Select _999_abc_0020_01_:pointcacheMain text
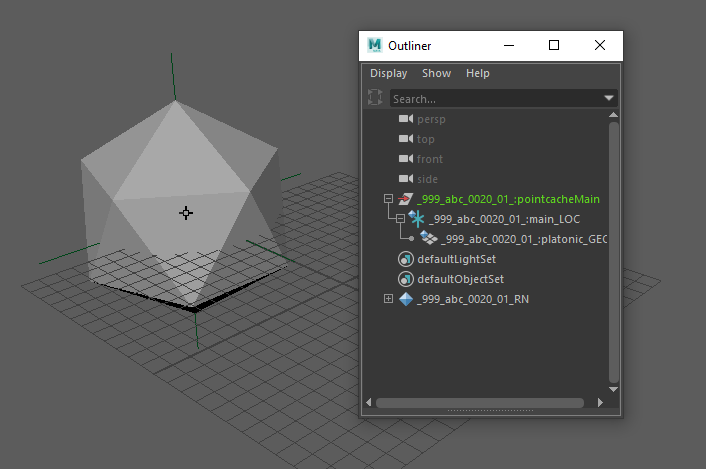The width and height of the screenshot is (706, 469). click(x=508, y=199)
